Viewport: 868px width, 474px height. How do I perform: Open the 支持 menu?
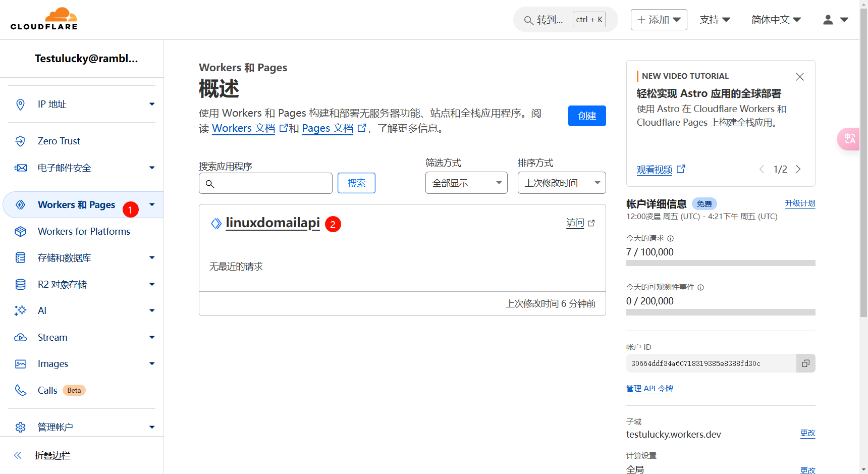(x=715, y=20)
